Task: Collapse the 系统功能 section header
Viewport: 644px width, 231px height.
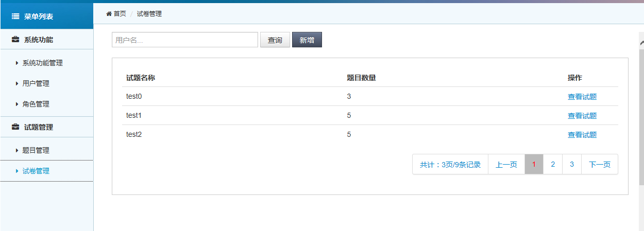Action: pos(46,40)
